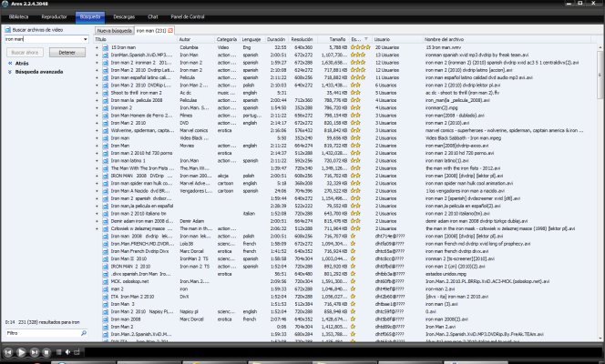Open the Biblioteca tab

pyautogui.click(x=18, y=17)
